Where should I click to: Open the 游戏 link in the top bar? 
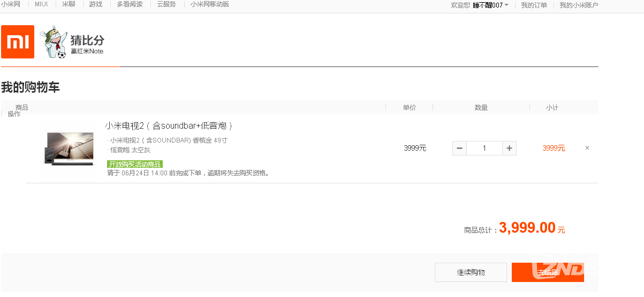[x=96, y=4]
